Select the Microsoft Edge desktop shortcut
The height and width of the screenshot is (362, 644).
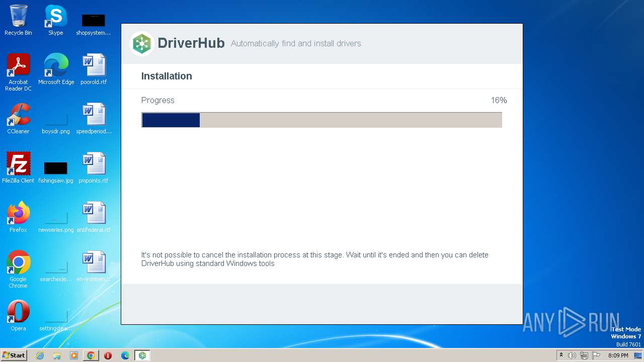[x=56, y=69]
